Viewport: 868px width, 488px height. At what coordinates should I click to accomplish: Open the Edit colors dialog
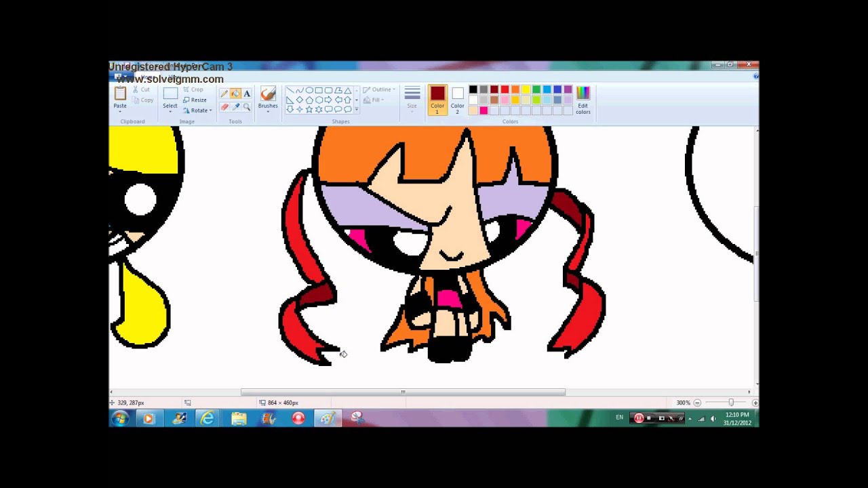click(583, 100)
